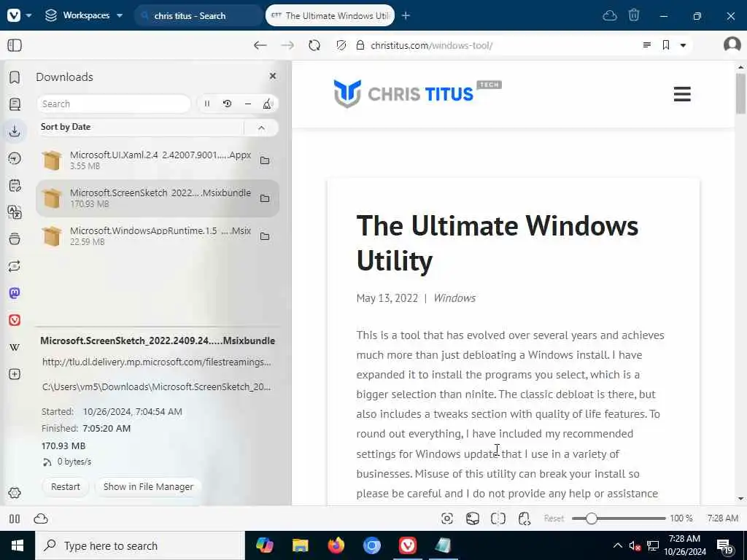Select the Microsoft.ScreenSketch download entry
This screenshot has height=560, width=747.
(158, 198)
